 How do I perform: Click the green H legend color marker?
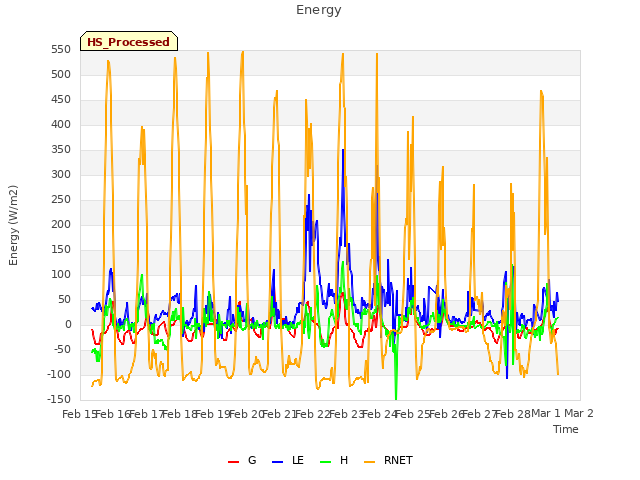click(326, 462)
